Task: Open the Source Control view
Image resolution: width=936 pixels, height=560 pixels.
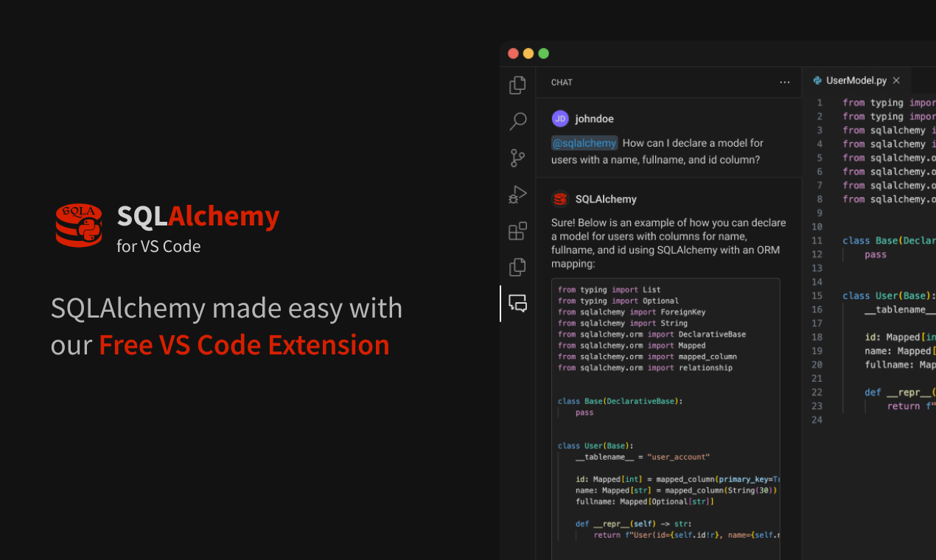Action: (517, 158)
